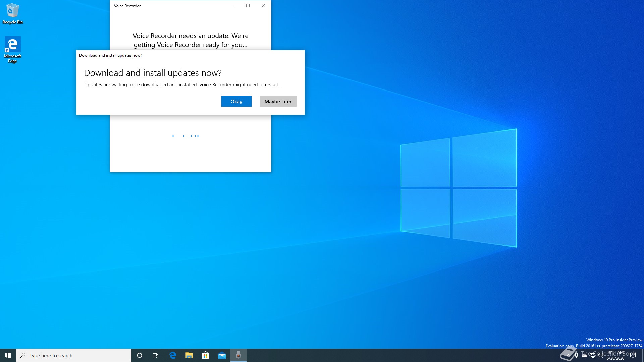This screenshot has width=644, height=362.
Task: Expand hidden system tray icons
Action: (x=568, y=355)
